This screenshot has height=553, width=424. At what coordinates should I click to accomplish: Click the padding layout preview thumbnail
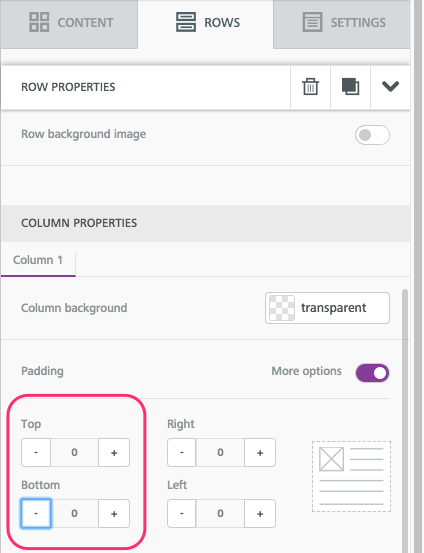351,476
